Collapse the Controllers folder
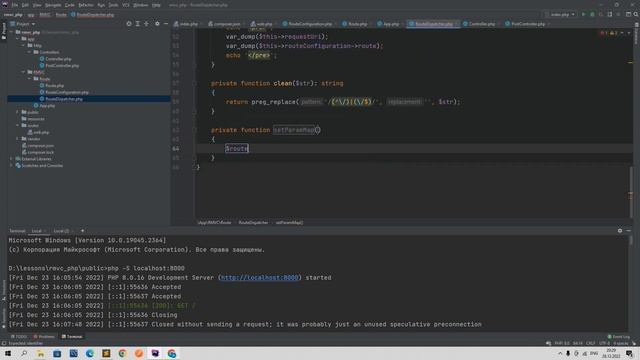This screenshot has width=640, height=360. [29, 52]
